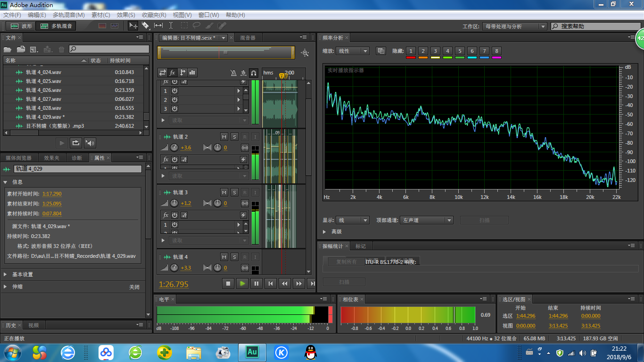644x362 pixels.
Task: Click the import file icon in Files panel
Action: click(x=21, y=49)
